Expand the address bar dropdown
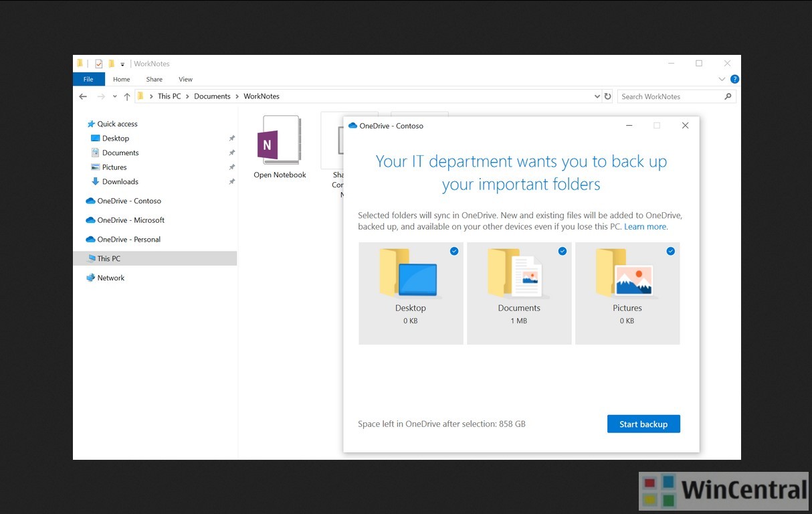Viewport: 812px width, 514px height. (597, 96)
